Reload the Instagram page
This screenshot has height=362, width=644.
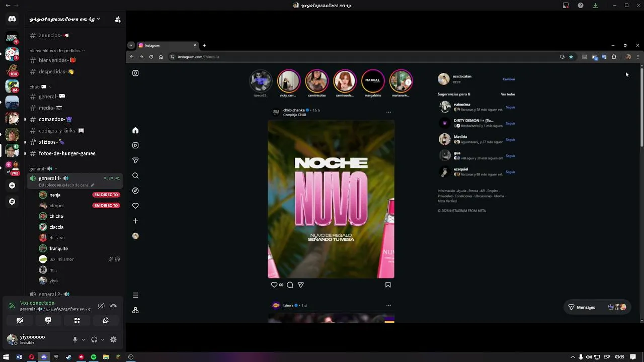[x=151, y=57]
